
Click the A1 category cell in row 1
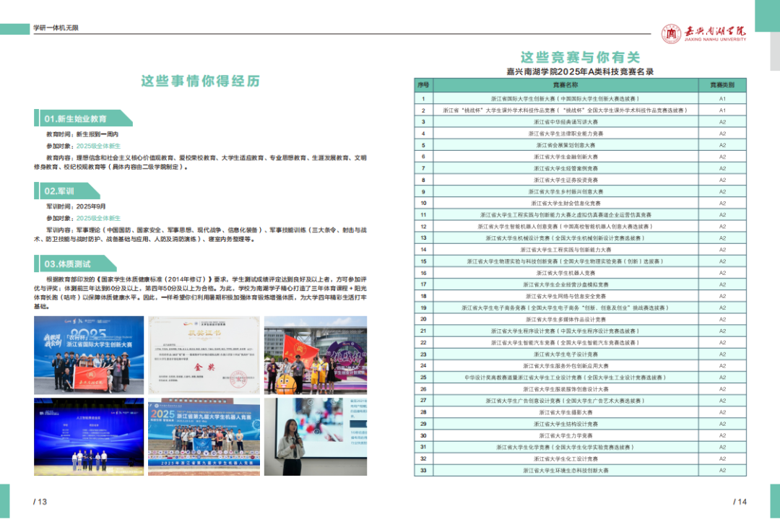pyautogui.click(x=721, y=98)
